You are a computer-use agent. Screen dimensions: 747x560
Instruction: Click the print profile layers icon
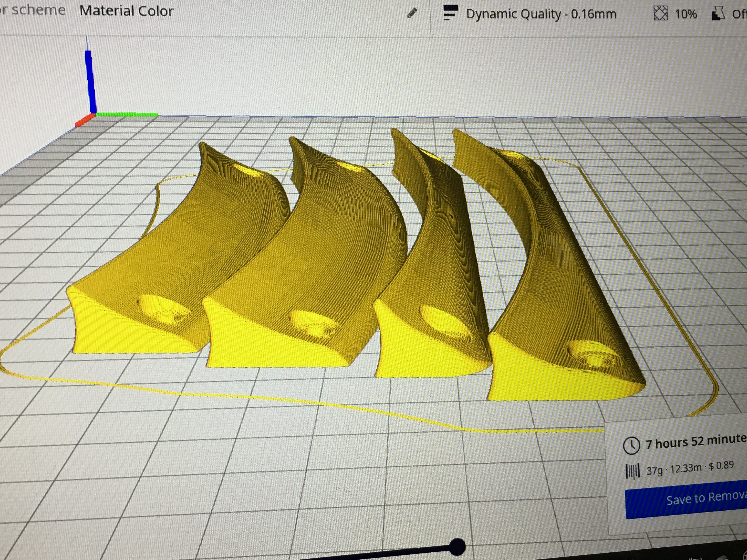(451, 13)
